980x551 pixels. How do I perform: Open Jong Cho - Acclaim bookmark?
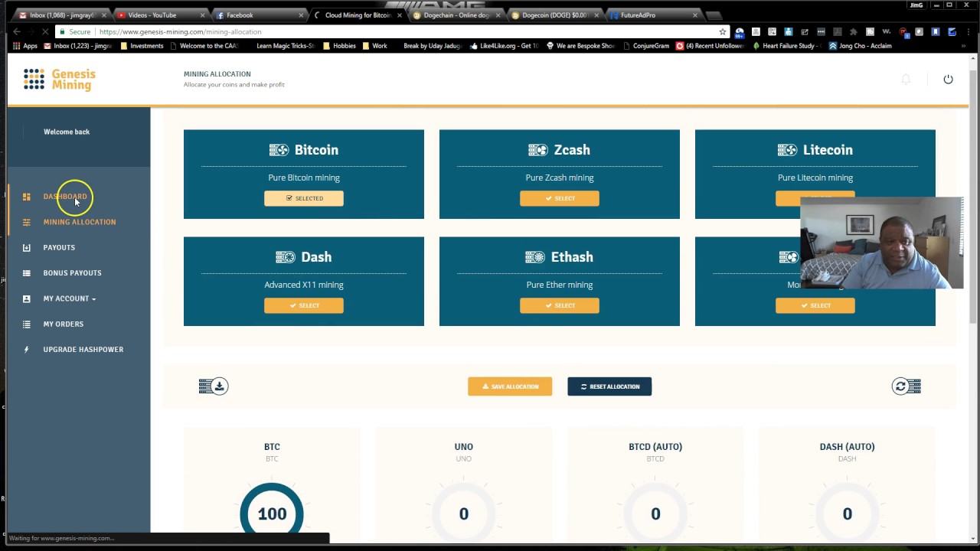tap(860, 46)
